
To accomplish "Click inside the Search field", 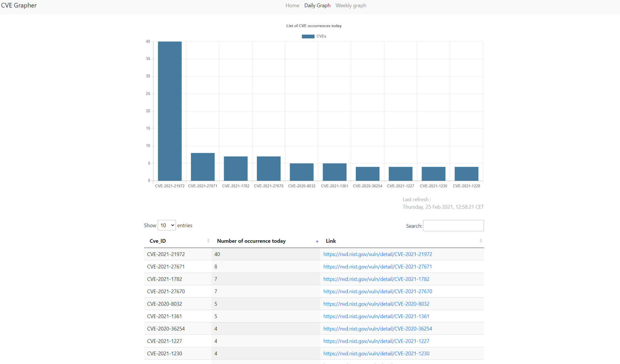I will 453,225.
